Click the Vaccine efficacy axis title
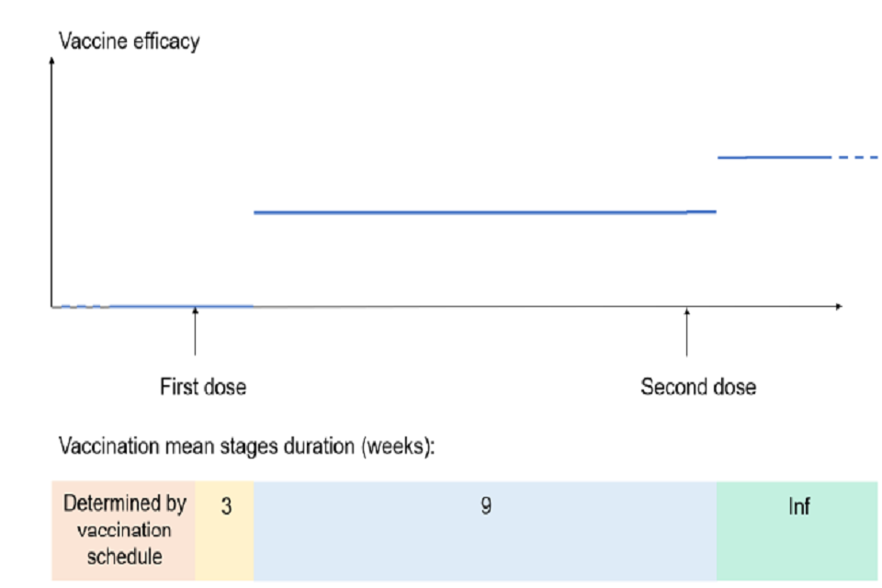Viewport: 882px width, 588px height. click(129, 41)
